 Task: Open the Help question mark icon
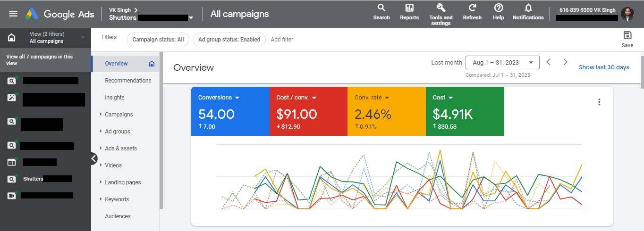click(x=498, y=8)
